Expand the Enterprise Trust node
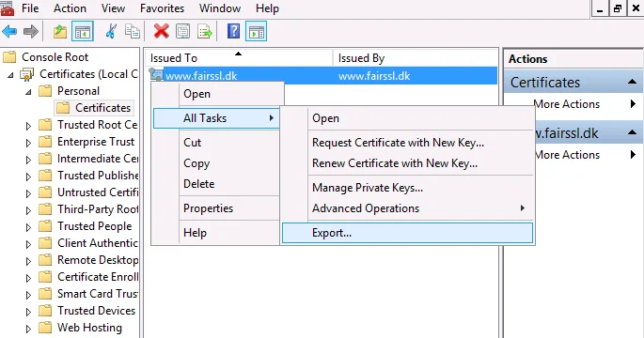 pos(28,143)
